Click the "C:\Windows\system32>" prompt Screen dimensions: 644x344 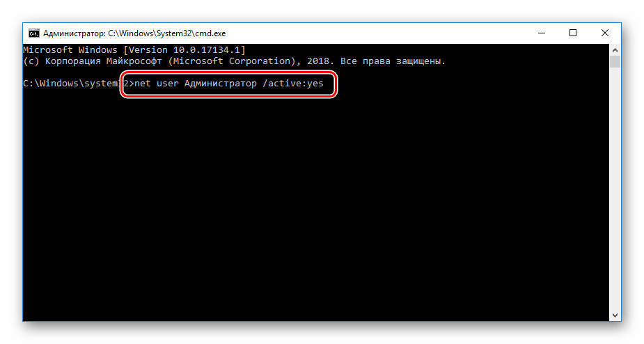(x=73, y=84)
